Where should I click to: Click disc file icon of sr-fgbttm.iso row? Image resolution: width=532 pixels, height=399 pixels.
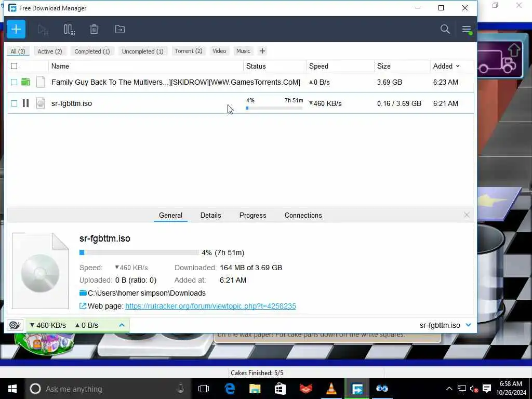coord(41,103)
